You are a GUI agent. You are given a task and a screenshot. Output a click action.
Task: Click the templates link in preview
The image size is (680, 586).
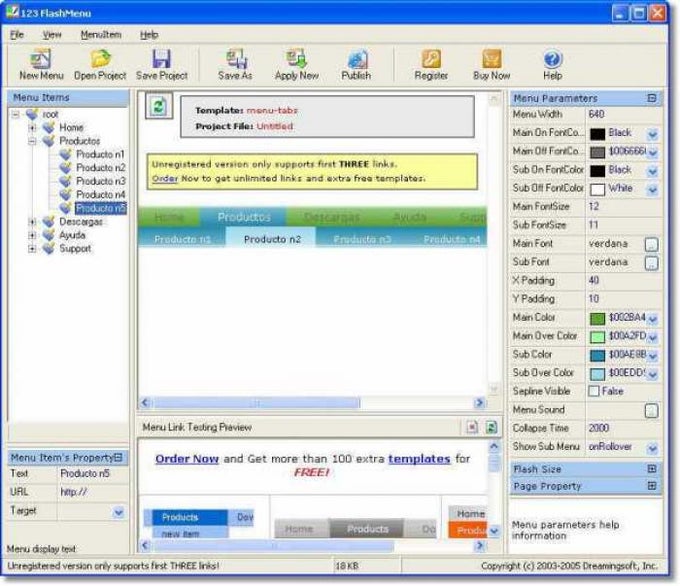(419, 459)
